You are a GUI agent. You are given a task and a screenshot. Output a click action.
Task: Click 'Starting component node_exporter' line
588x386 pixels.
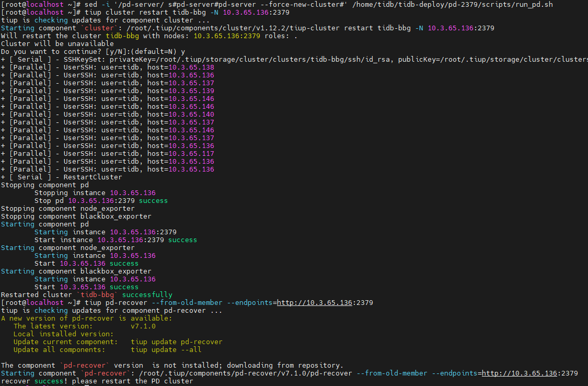68,248
